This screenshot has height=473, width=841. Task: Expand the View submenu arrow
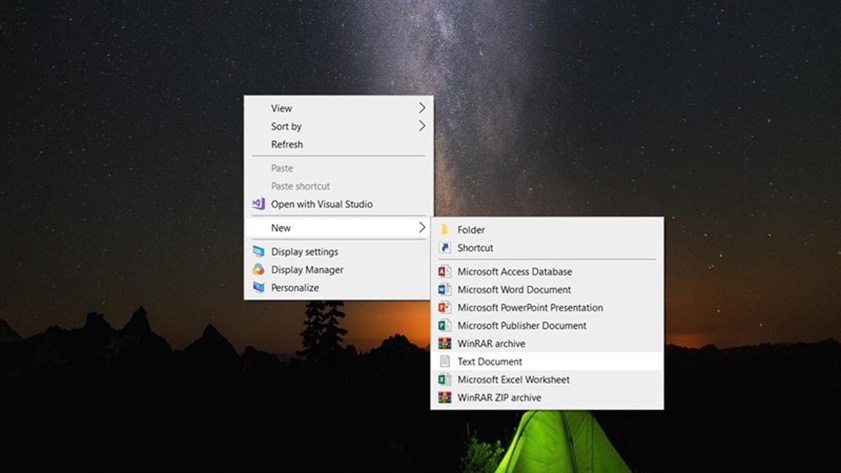coord(422,108)
